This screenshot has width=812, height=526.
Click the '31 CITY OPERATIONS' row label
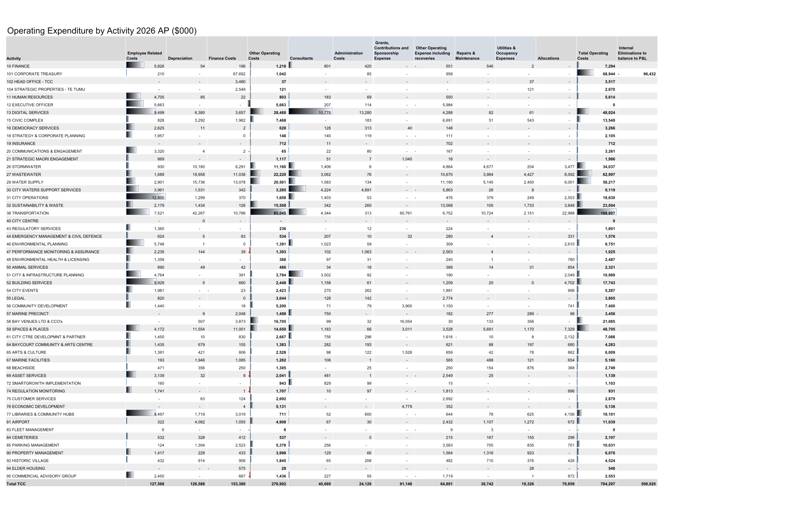[x=27, y=197]
